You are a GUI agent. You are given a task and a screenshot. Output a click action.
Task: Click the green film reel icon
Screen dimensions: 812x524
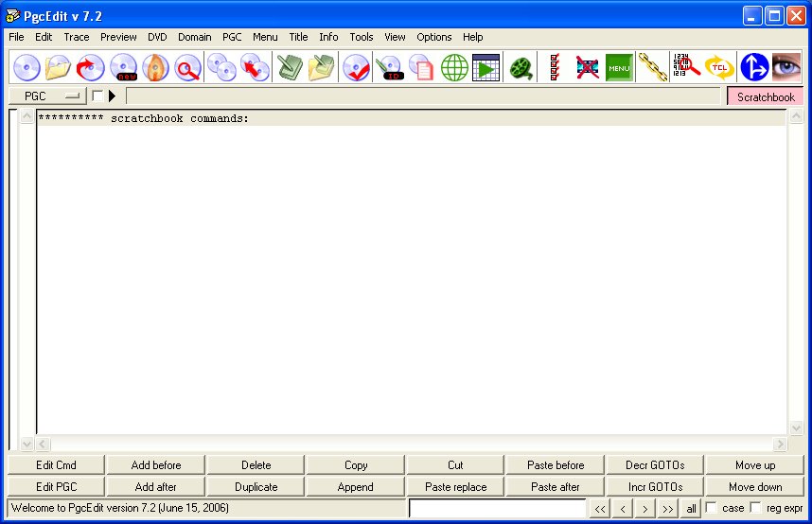point(521,67)
